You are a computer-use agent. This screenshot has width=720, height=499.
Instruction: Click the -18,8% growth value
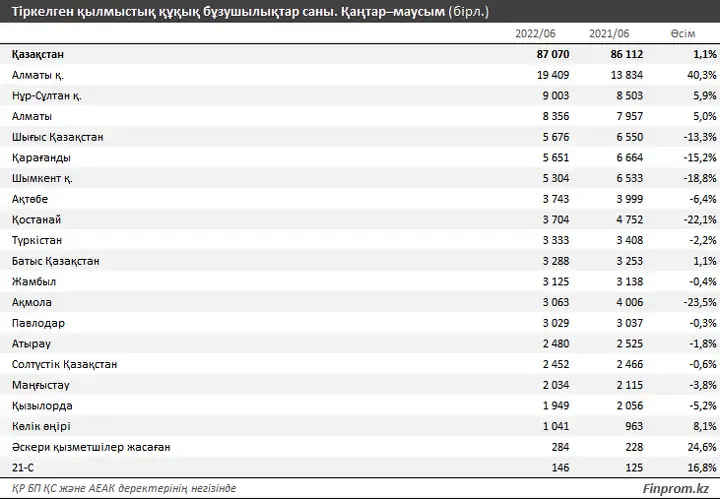click(700, 178)
